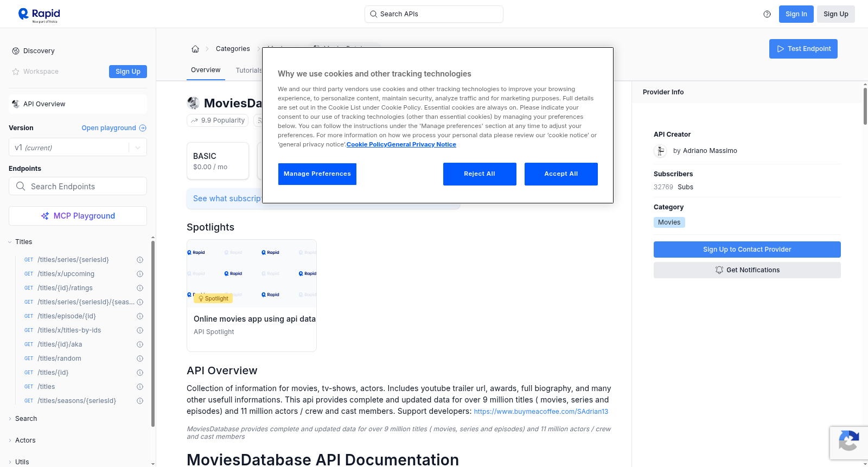Open the Cookie Policy link
Image resolution: width=868 pixels, height=467 pixels.
click(x=367, y=144)
